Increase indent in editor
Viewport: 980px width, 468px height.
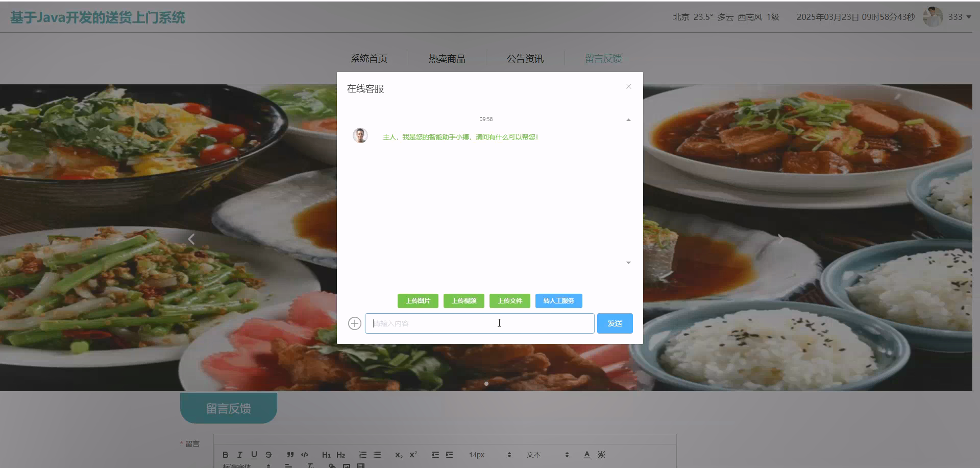[450, 455]
